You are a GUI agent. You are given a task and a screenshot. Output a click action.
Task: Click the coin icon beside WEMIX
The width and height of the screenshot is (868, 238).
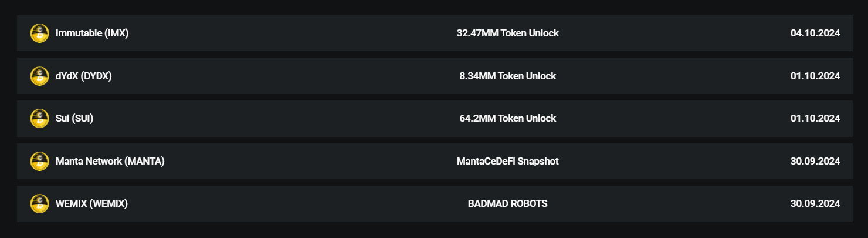(x=39, y=204)
